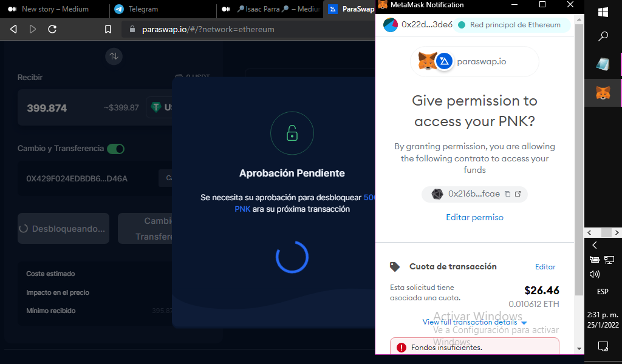Click the $26.46 fee amount
Viewport: 622px width, 364px height.
coord(542,291)
